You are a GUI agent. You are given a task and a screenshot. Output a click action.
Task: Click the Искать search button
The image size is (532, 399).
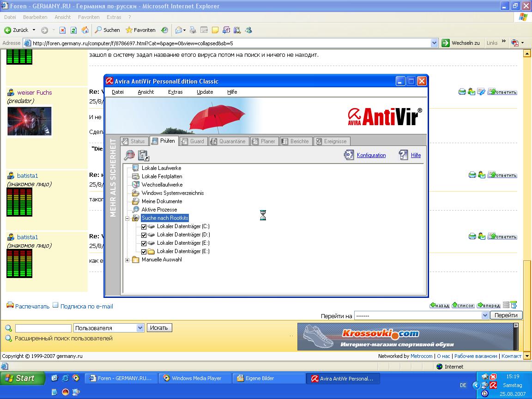click(159, 328)
